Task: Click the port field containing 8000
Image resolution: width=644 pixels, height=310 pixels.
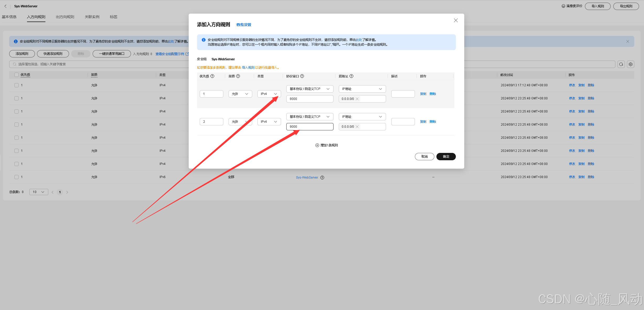Action: [x=309, y=99]
